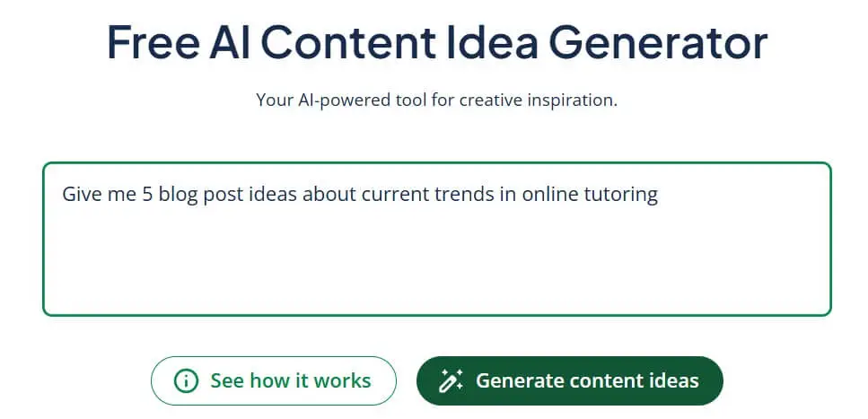
Task: Click the magic wand sparkle icon
Action: pos(451,380)
